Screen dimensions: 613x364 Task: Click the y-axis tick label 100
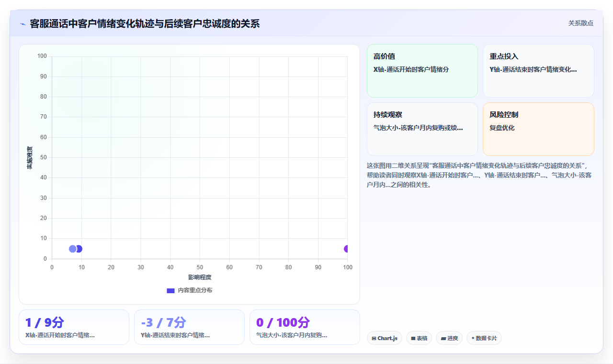tap(42, 56)
